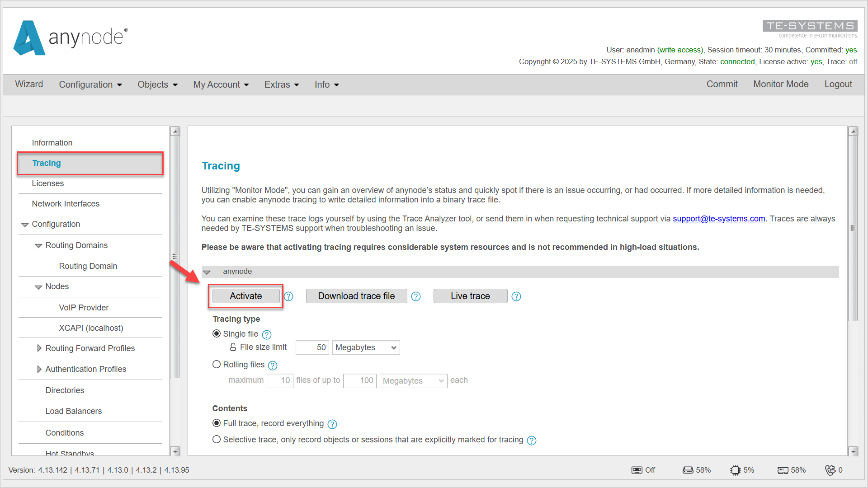
Task: Open the Megabytes file size unit dropdown
Action: [366, 347]
